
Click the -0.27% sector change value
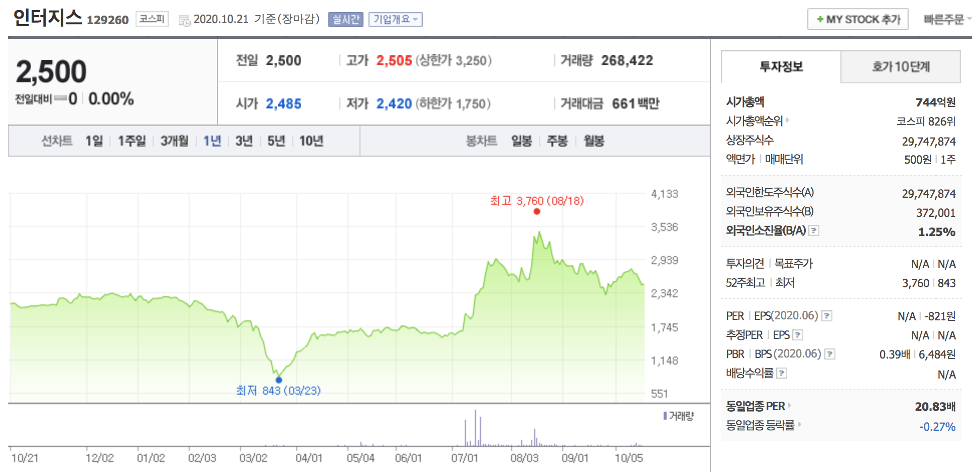click(937, 427)
